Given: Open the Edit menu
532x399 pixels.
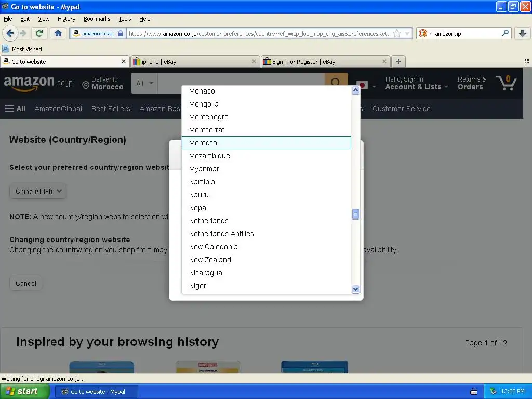Looking at the screenshot, I should click(x=25, y=19).
